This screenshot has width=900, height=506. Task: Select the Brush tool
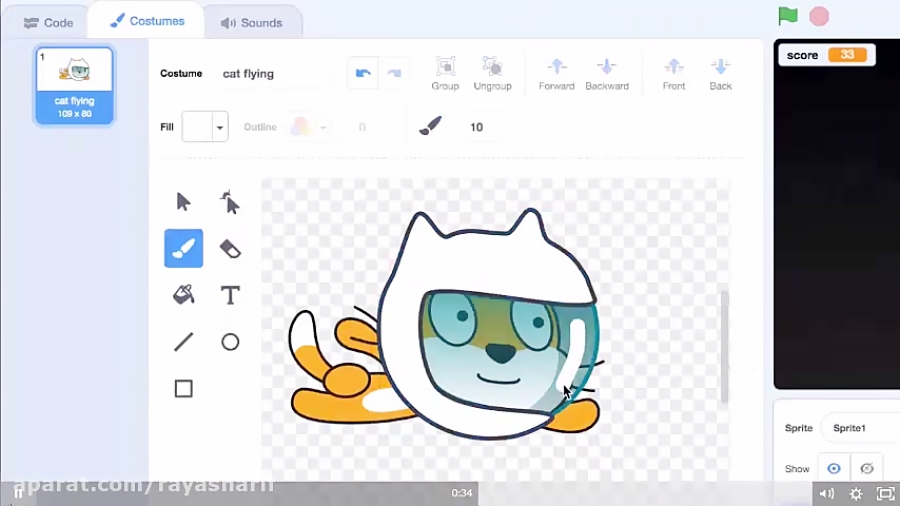coord(184,248)
